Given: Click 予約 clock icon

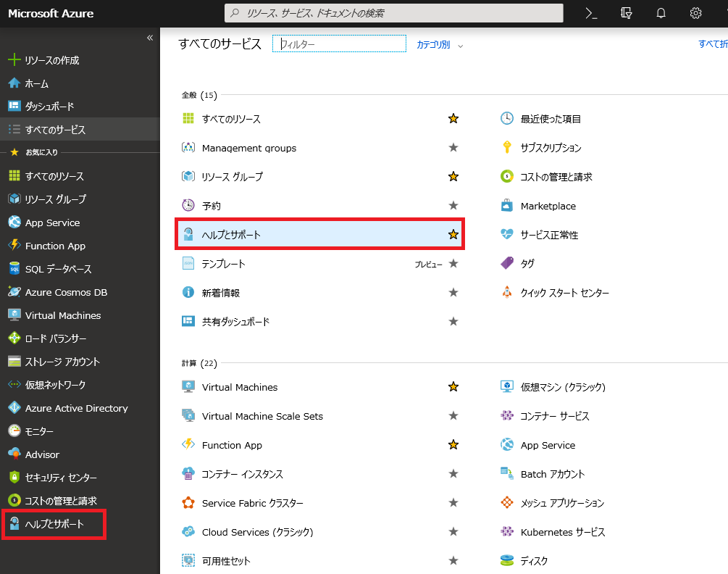Looking at the screenshot, I should [x=188, y=205].
